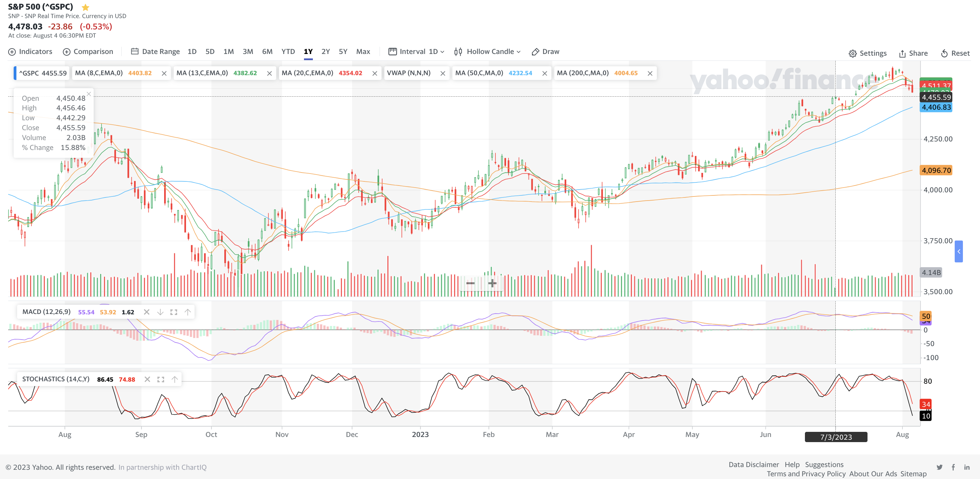Zoom out with the minus control
Screen dimensions: 980x479
tap(470, 283)
